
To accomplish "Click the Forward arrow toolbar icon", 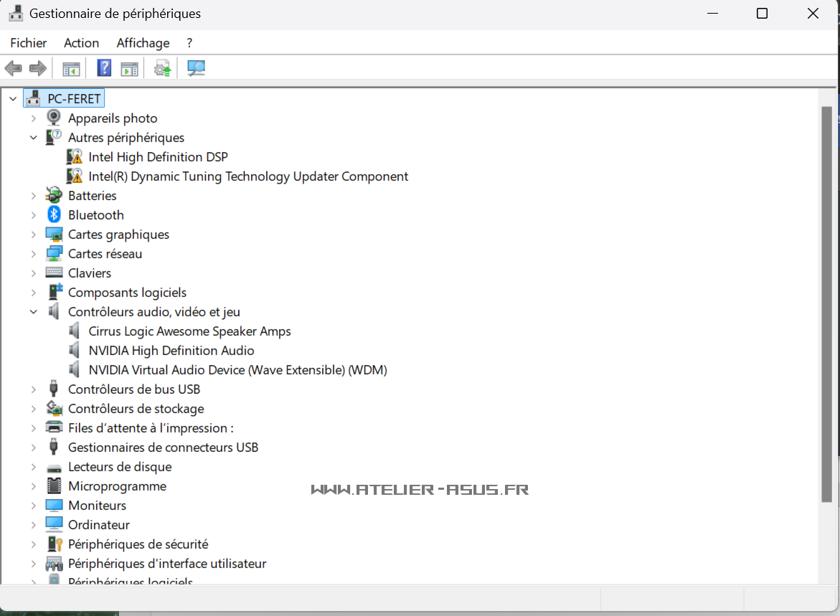I will tap(38, 69).
